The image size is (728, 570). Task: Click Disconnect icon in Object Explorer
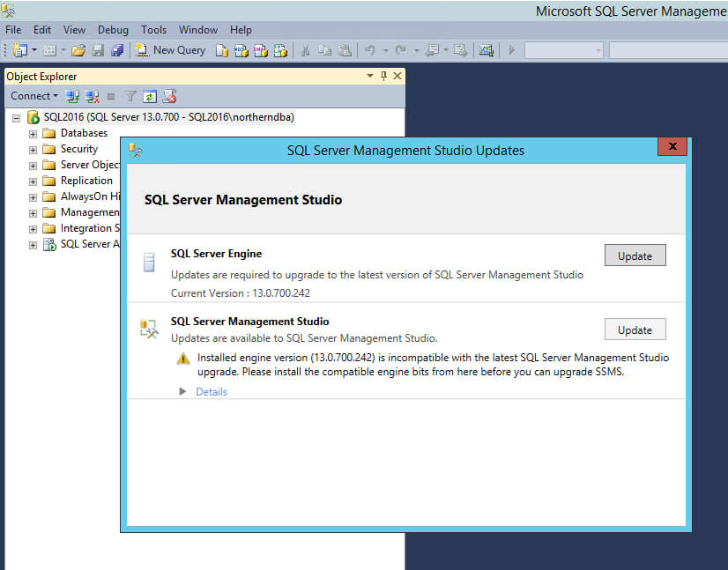tap(92, 97)
